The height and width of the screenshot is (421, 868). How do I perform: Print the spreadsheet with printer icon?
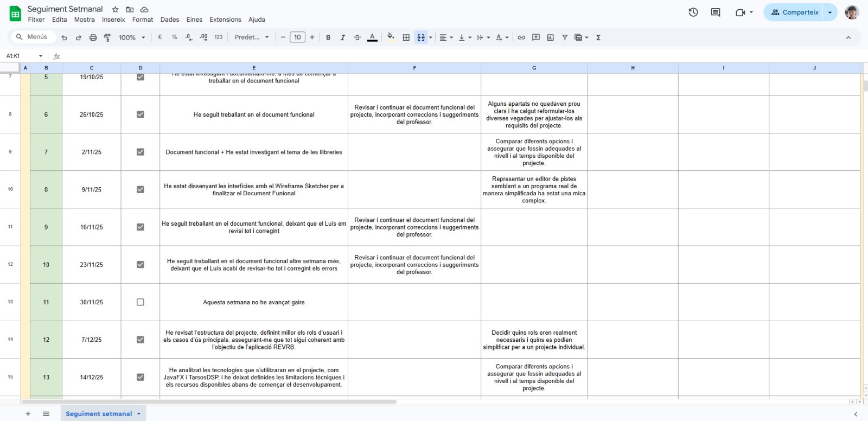[93, 37]
